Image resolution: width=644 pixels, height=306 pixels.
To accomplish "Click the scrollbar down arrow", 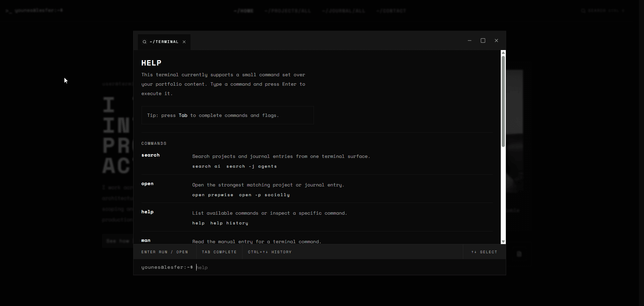I will pyautogui.click(x=503, y=242).
